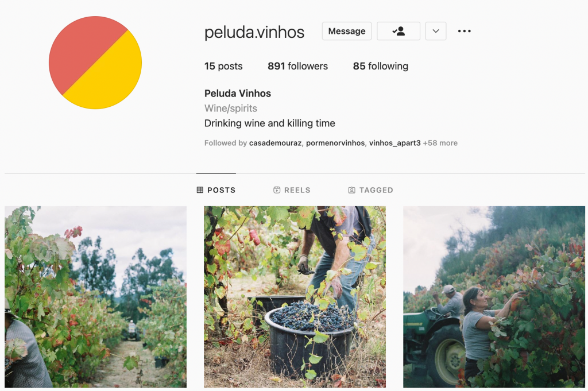
Task: Send a message to peluda.vinhos
Action: point(347,31)
